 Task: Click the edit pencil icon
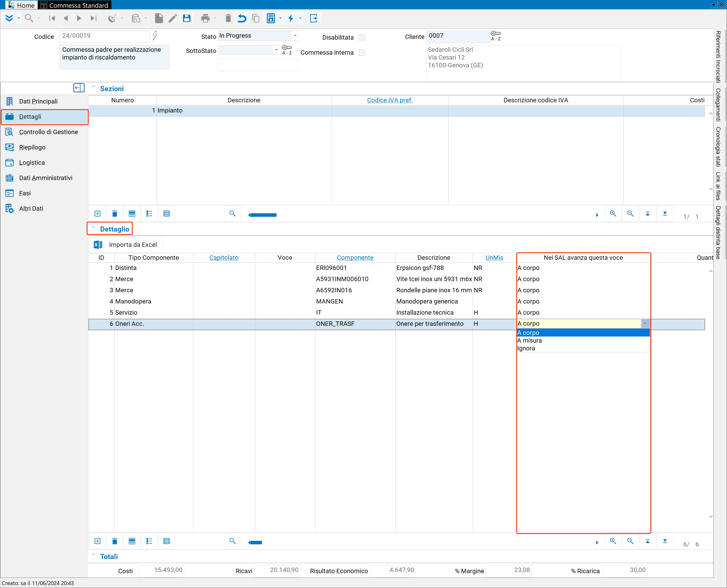point(173,18)
